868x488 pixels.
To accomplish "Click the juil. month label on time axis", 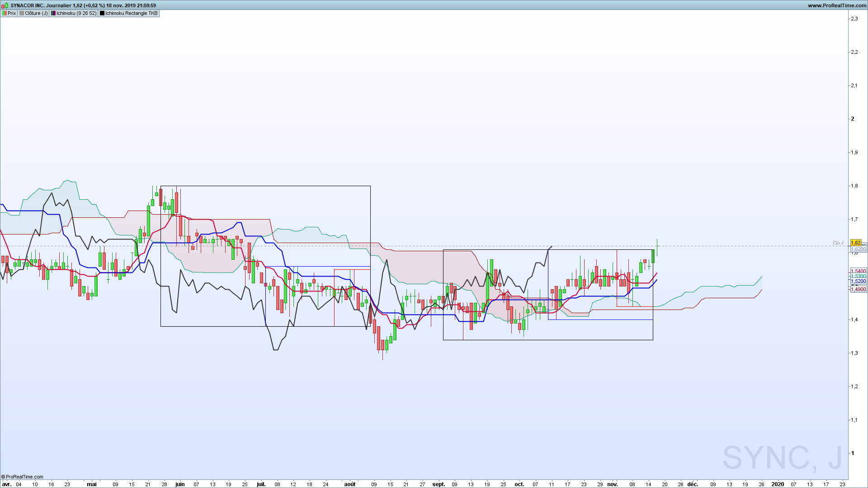I will [261, 484].
